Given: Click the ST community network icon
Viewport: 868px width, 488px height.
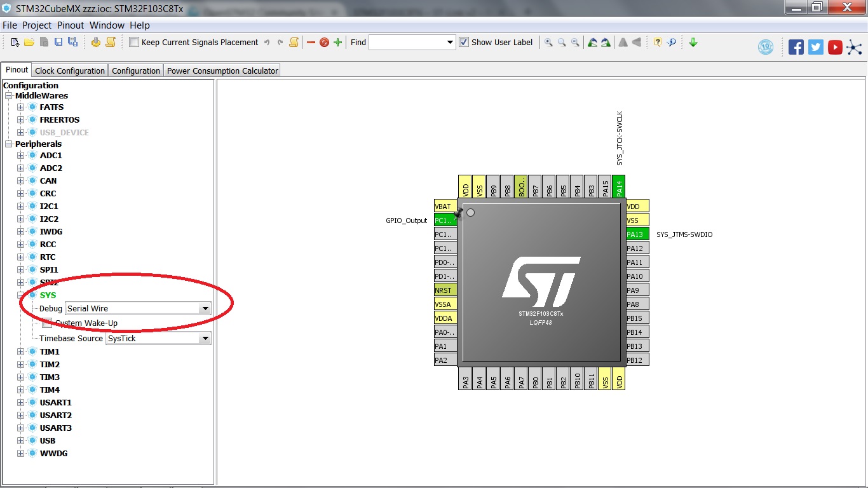Looking at the screenshot, I should click(x=855, y=47).
